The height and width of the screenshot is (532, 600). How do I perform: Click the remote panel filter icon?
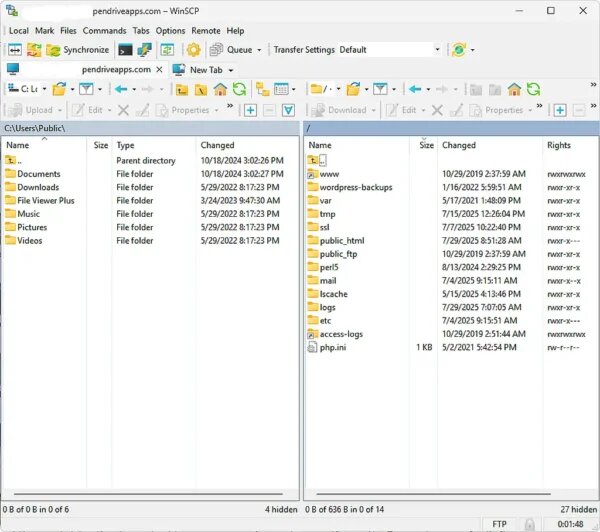[380, 90]
